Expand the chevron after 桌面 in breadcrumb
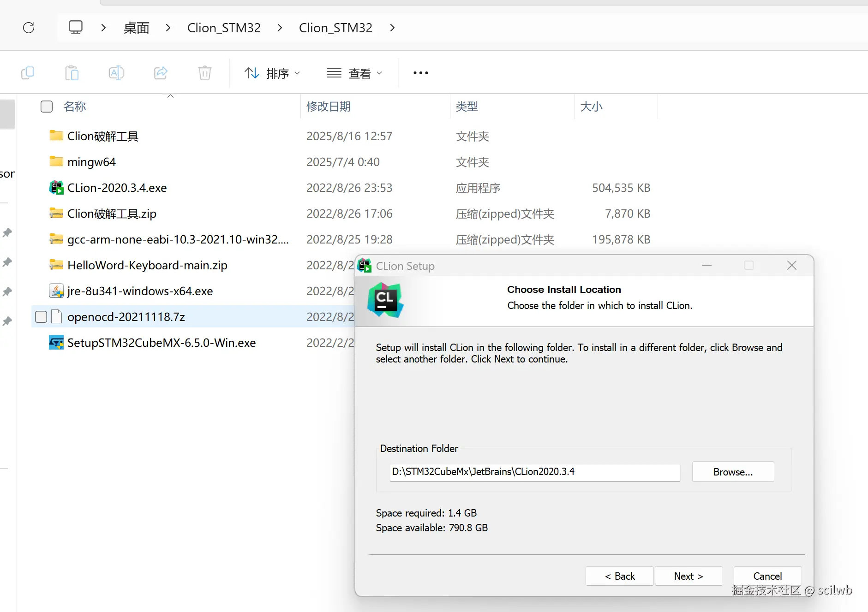The image size is (868, 612). tap(168, 28)
